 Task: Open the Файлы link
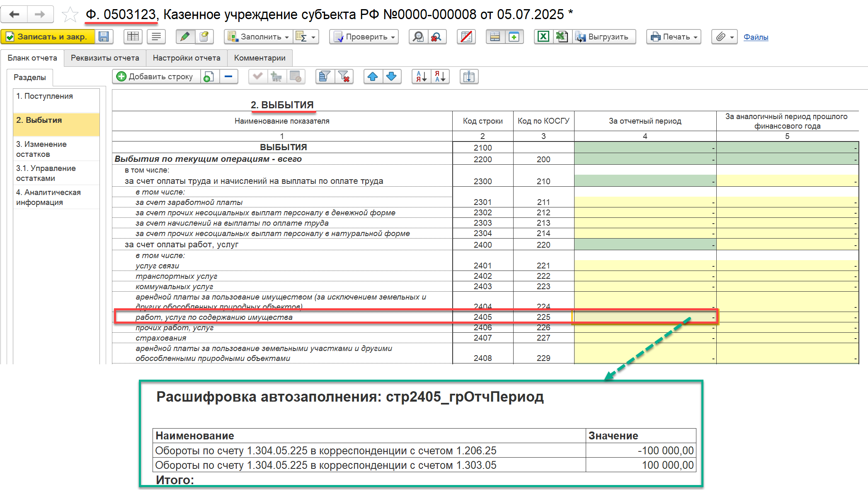(756, 37)
